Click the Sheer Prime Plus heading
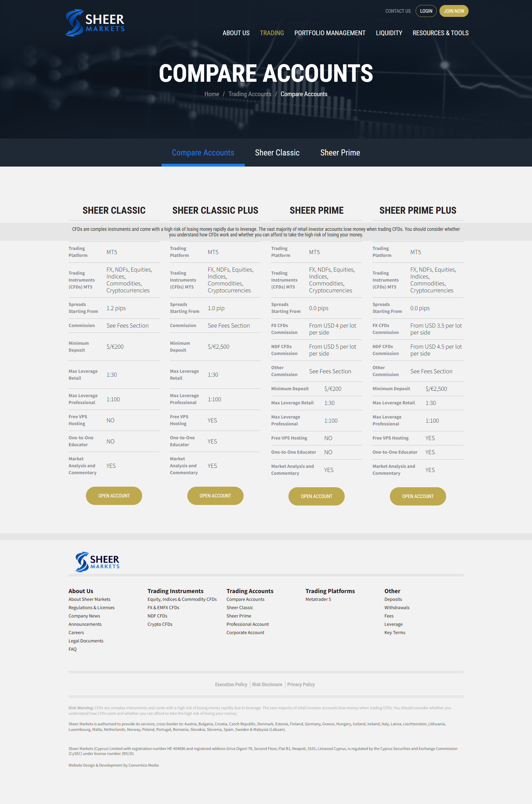 [418, 210]
